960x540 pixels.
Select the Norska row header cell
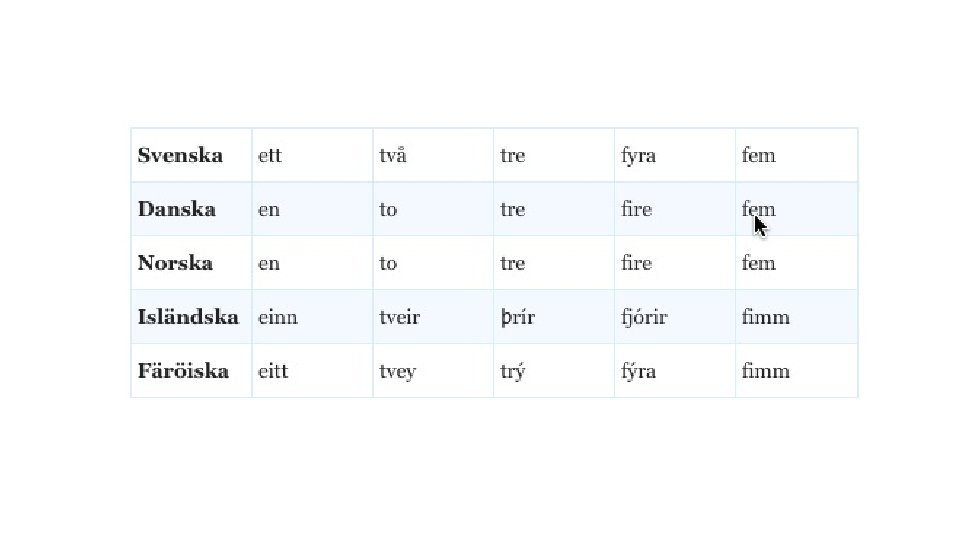click(x=175, y=263)
